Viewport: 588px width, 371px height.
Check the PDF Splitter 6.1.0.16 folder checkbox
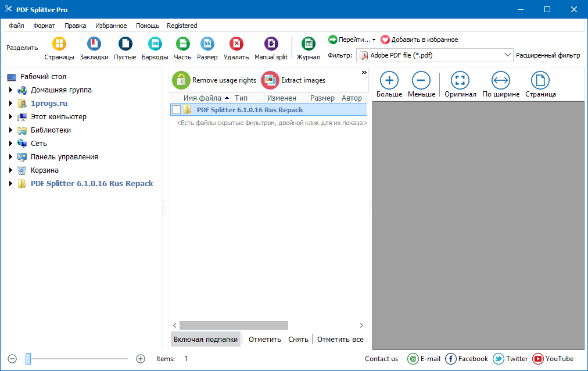click(x=176, y=110)
